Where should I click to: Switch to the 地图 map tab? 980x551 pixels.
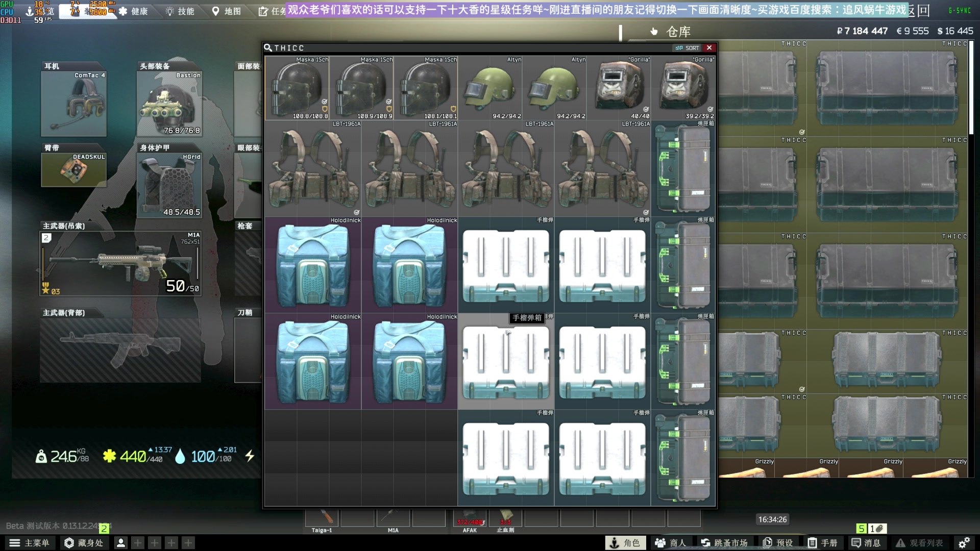pos(226,11)
